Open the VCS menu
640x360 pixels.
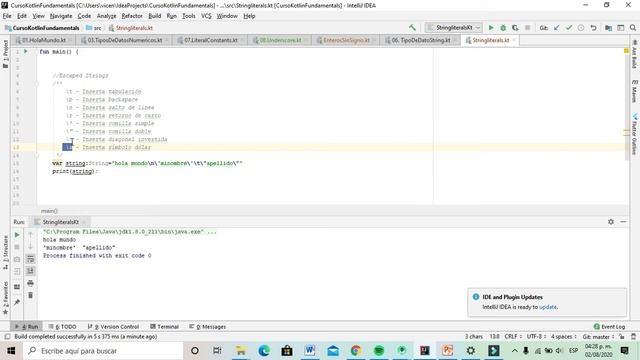(x=206, y=16)
